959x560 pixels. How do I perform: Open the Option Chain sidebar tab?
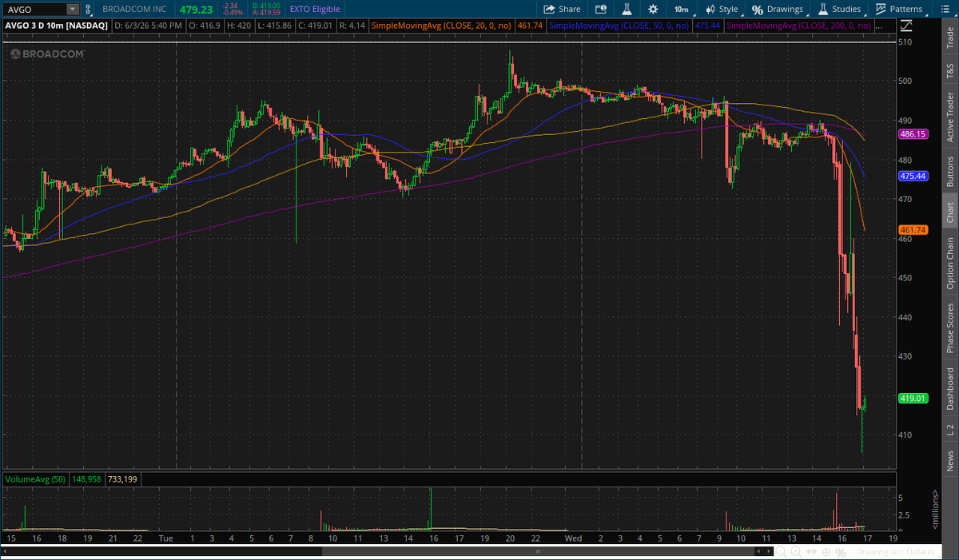click(x=950, y=263)
